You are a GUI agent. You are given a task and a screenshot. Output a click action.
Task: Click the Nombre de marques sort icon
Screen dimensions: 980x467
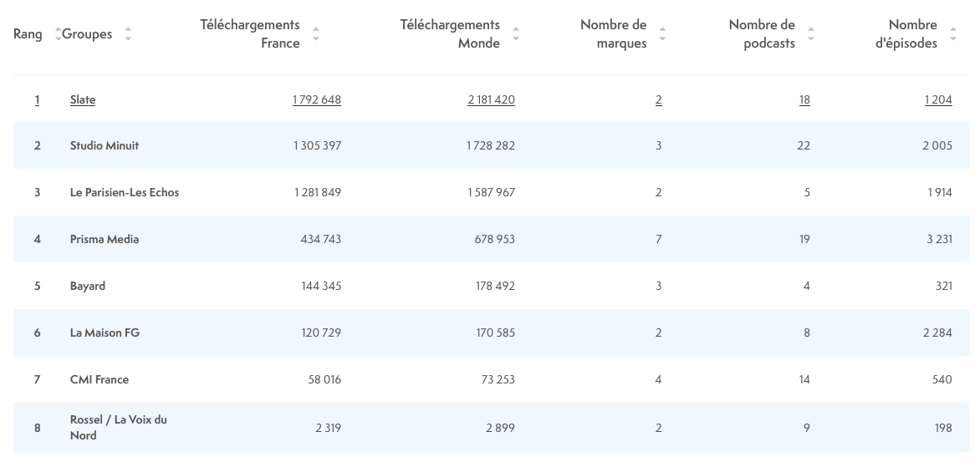tap(662, 34)
